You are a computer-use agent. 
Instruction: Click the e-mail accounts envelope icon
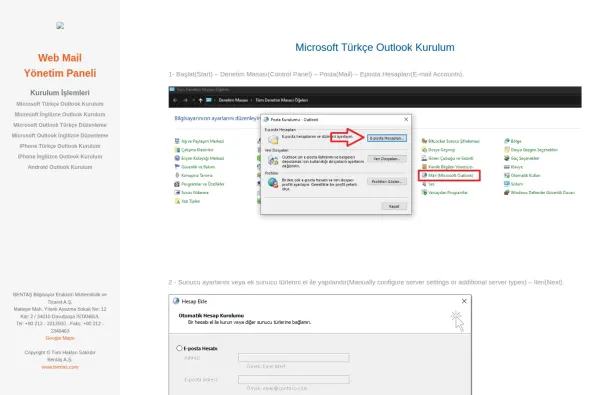(273, 139)
